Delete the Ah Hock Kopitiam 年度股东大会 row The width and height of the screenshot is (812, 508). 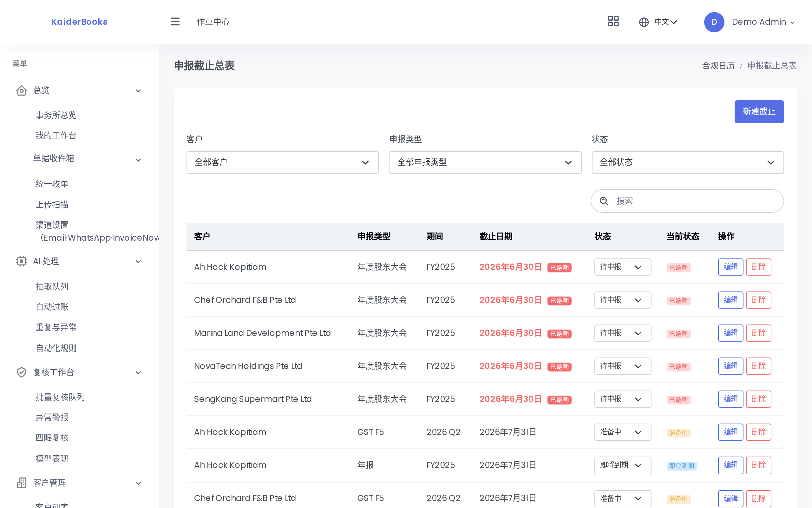[x=758, y=267]
